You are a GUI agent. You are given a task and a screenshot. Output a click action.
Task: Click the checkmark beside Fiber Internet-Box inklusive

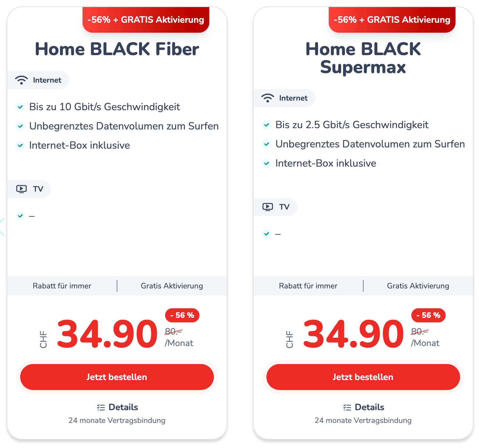click(x=20, y=145)
